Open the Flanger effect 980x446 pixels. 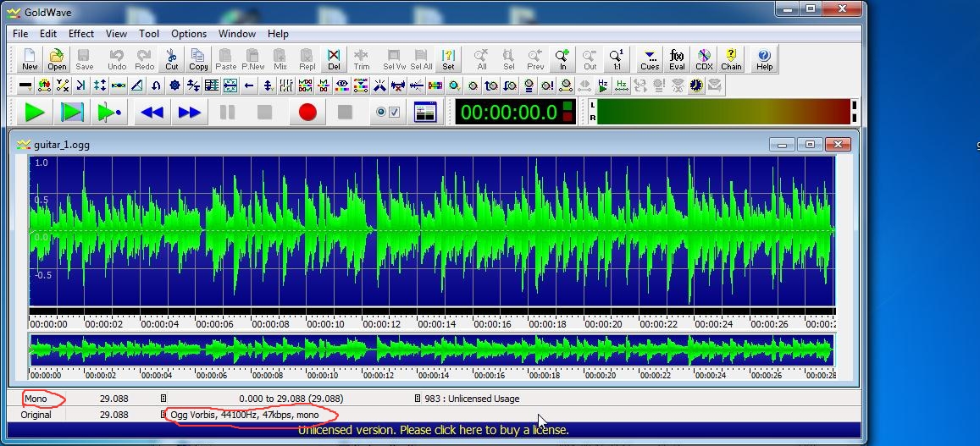click(118, 85)
